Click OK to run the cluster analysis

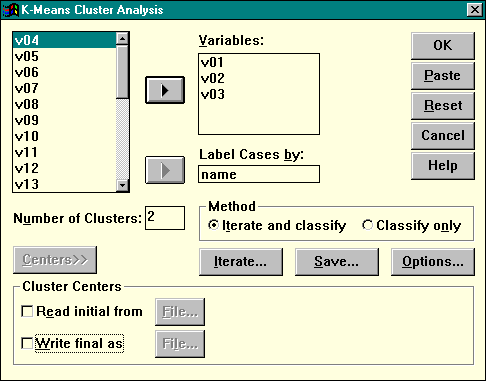(443, 46)
